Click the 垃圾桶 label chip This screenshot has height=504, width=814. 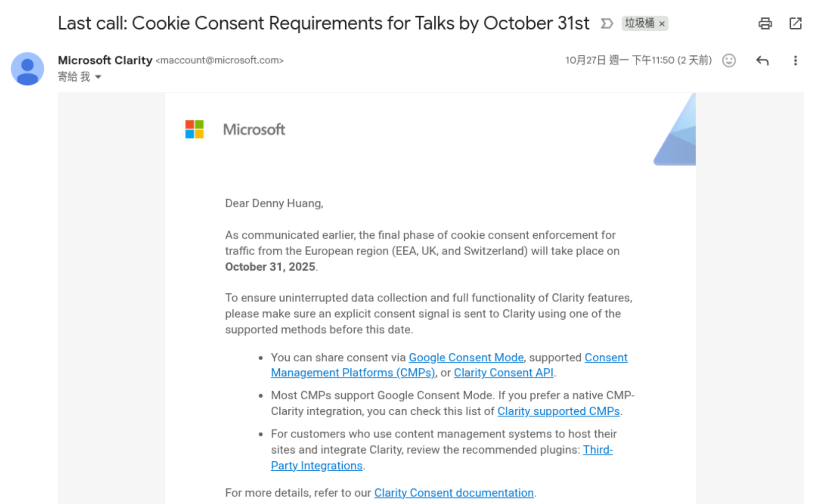click(x=639, y=23)
